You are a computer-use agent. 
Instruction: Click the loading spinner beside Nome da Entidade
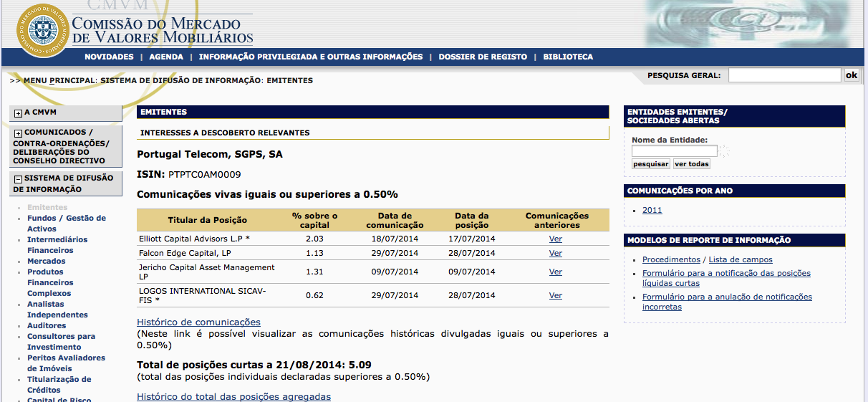pos(725,150)
